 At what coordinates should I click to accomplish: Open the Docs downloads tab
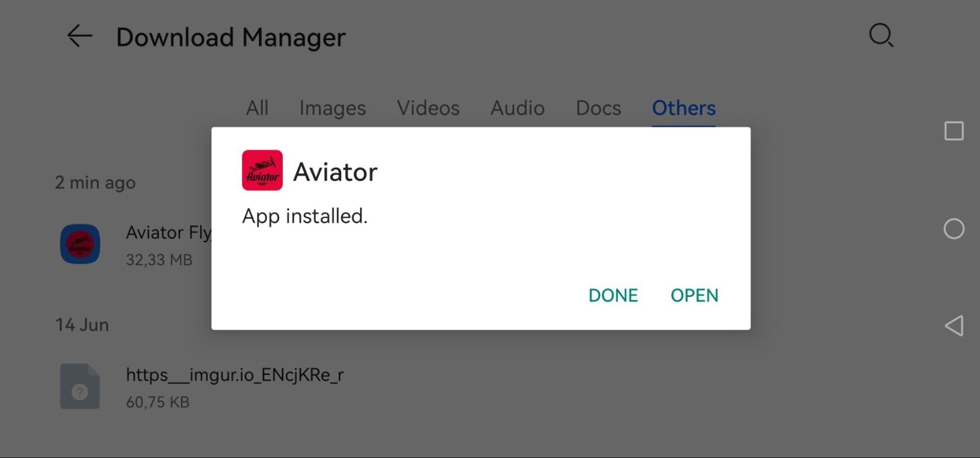598,108
